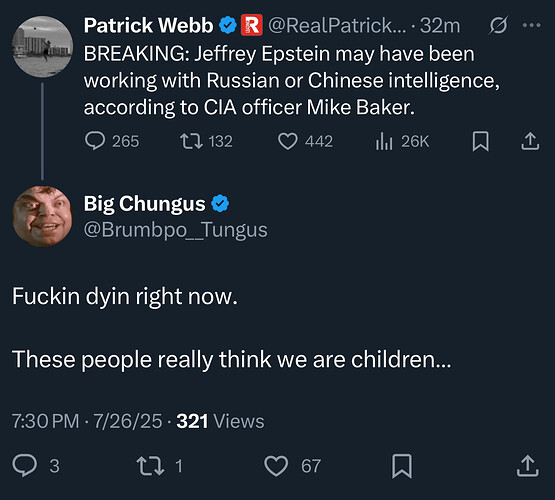Bookmark the Big Chungus tweet
This screenshot has height=500, width=555.
tap(402, 466)
